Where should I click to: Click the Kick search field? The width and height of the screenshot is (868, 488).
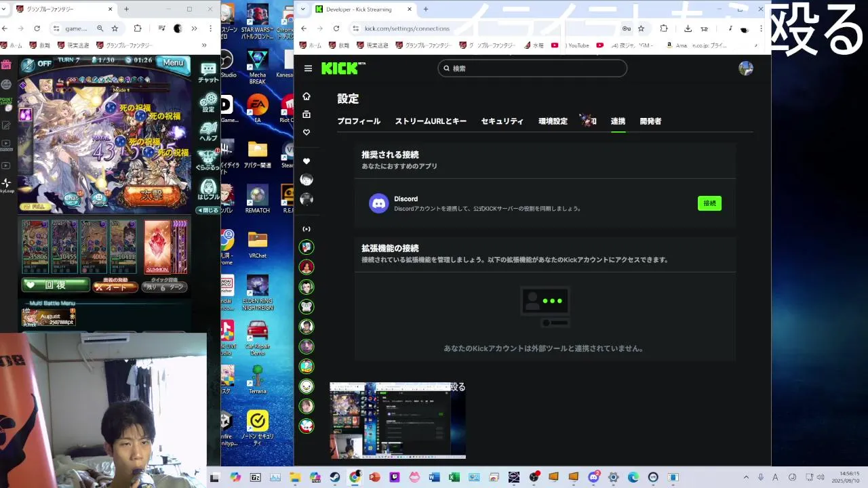(532, 68)
